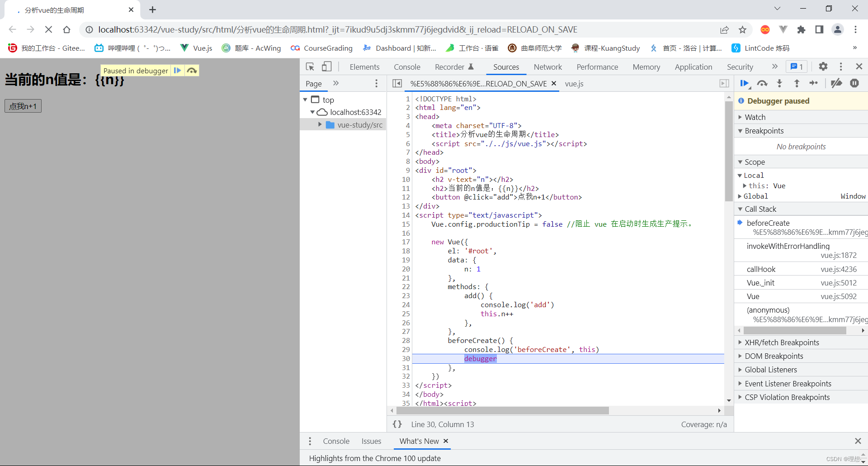This screenshot has height=466, width=868.
Task: Click the Step icon in debugger toolbar
Action: click(814, 83)
